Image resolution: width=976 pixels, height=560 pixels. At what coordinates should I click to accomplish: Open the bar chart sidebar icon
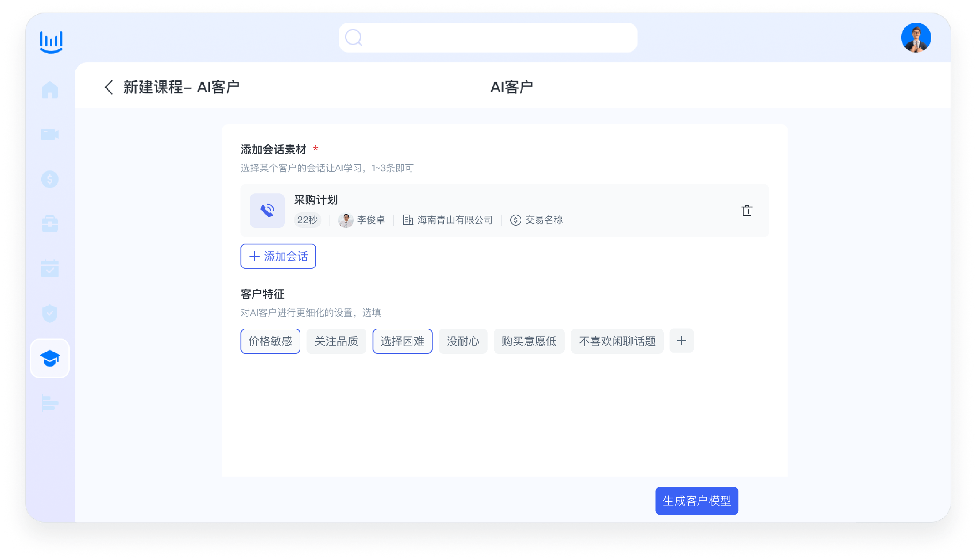pyautogui.click(x=50, y=403)
